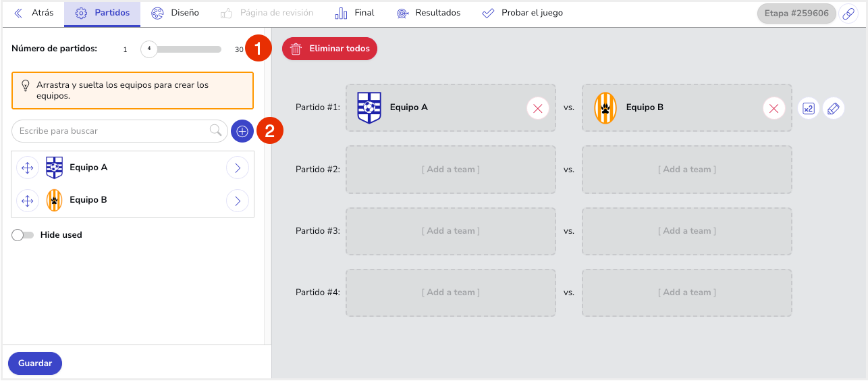This screenshot has height=381, width=868.
Task: Click second Add a team slot in Partido #2
Action: tap(687, 170)
